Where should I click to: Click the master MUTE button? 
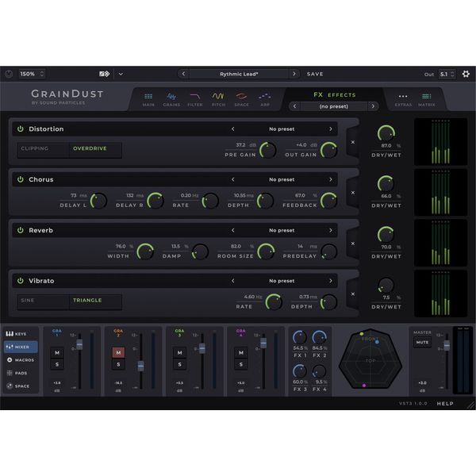coord(422,342)
